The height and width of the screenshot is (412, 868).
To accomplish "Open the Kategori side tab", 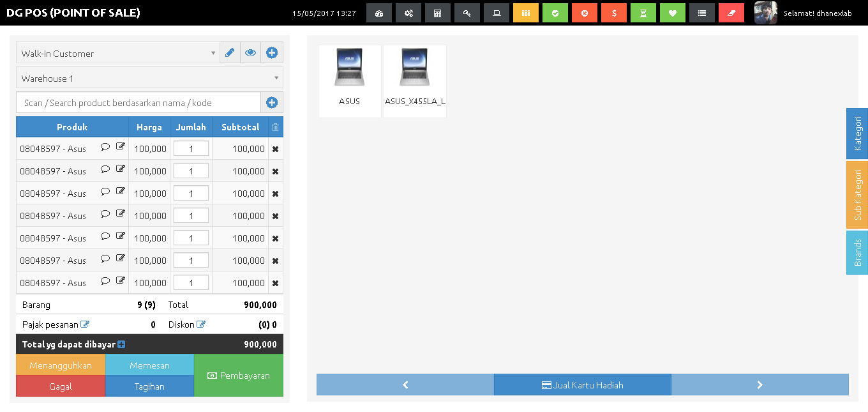I will (x=857, y=134).
